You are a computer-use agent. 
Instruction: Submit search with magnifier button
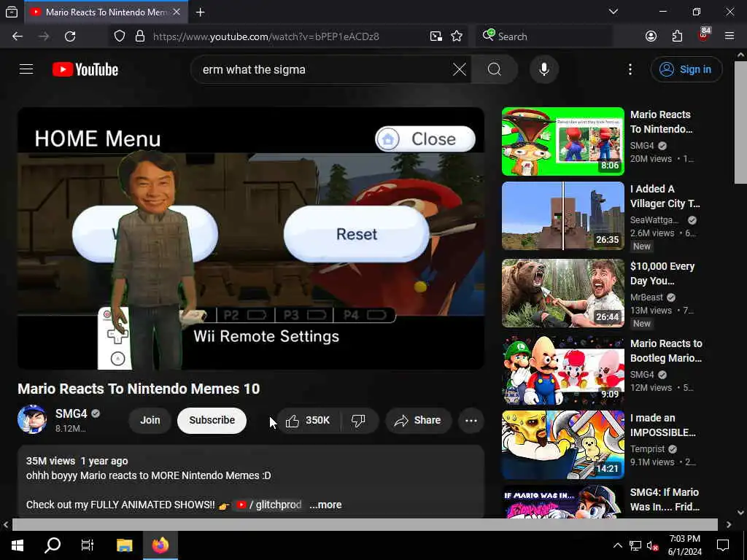click(x=495, y=69)
